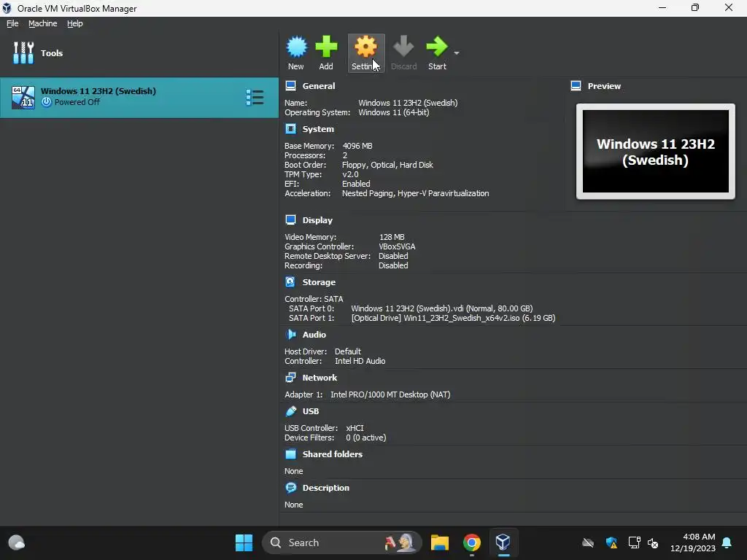Click the Powered Off status text
747x560 pixels.
pos(77,102)
